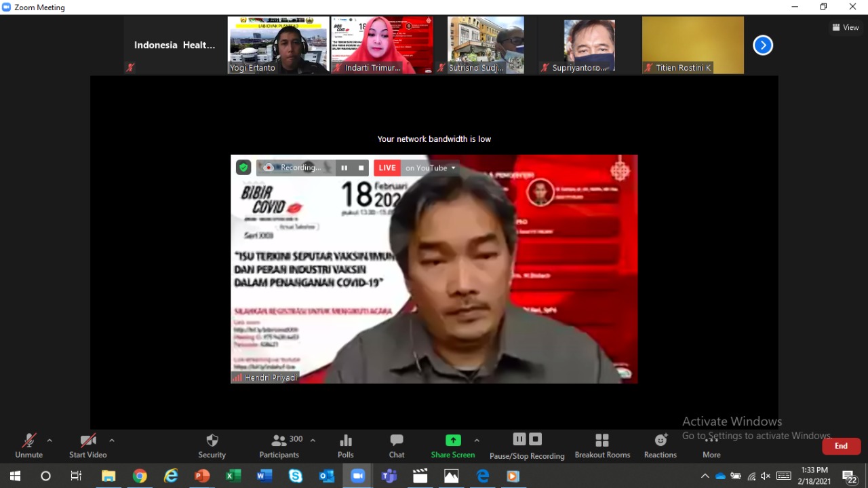Click the Recording... status label
This screenshot has height=488, width=868.
coord(300,168)
